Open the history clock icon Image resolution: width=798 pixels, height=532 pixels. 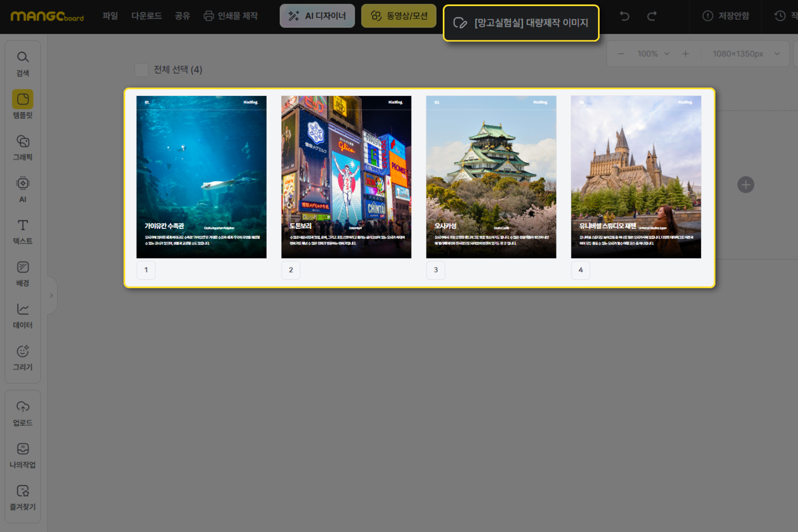point(780,16)
